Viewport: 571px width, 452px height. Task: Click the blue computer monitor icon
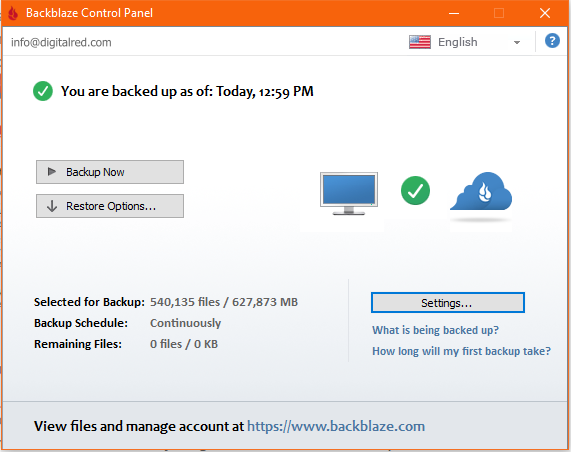[x=348, y=194]
